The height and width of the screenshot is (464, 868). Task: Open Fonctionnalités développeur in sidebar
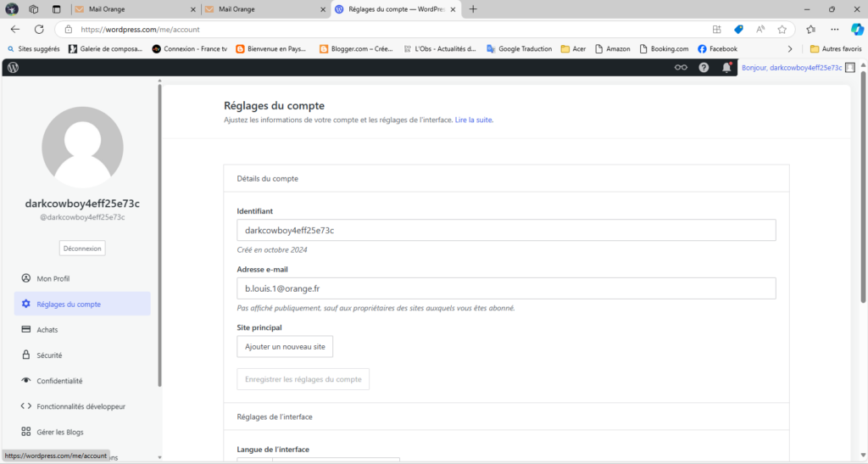tap(81, 406)
